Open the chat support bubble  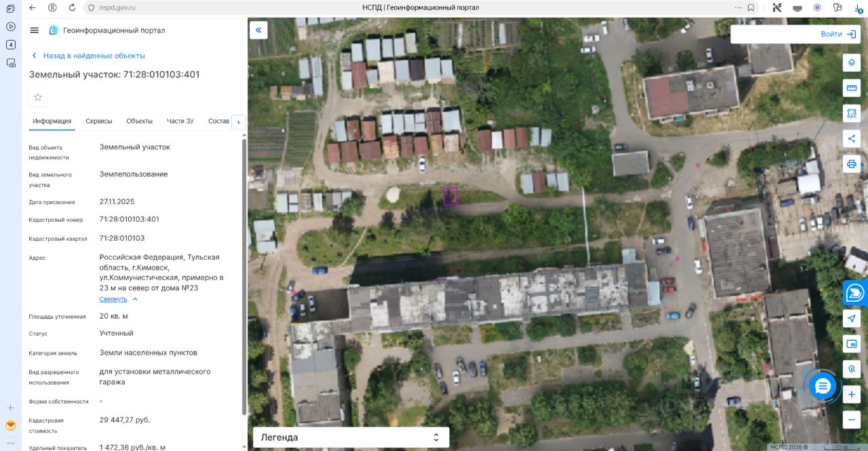(x=823, y=387)
